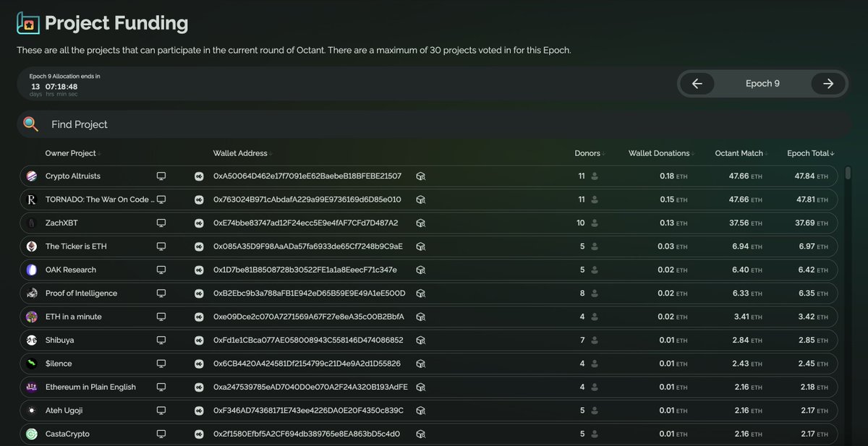The width and height of the screenshot is (868, 446).
Task: Open the explorer cube for Ateh Ugoji
Action: [420, 411]
